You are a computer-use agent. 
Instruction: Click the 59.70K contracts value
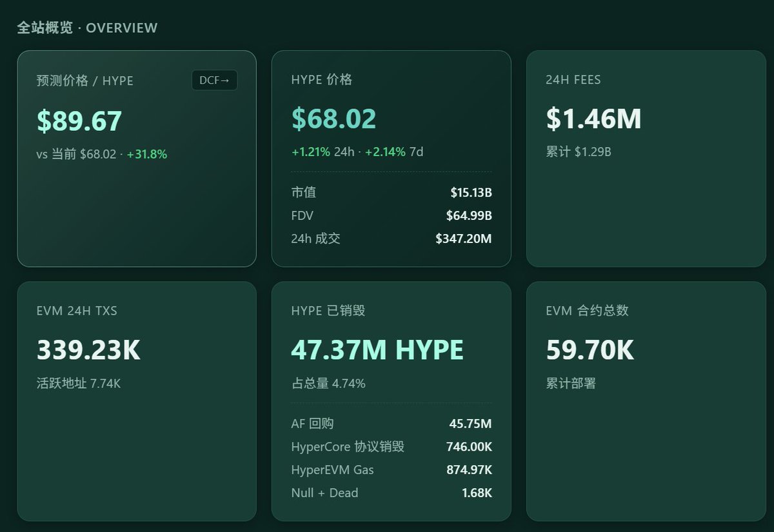coord(590,350)
